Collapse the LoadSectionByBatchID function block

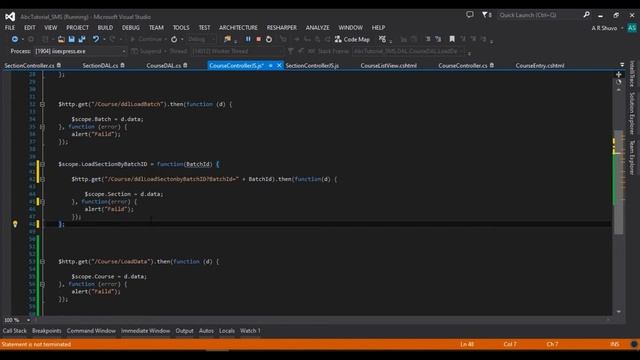click(x=42, y=164)
